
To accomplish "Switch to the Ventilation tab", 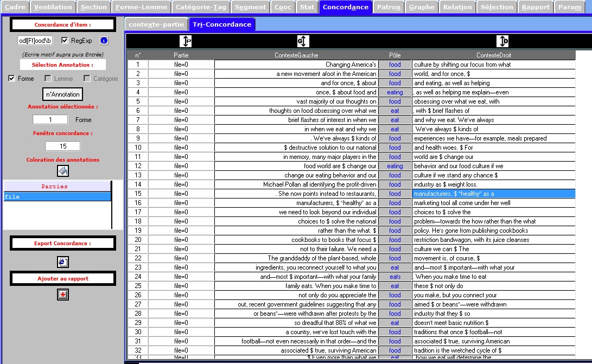I will click(x=53, y=7).
